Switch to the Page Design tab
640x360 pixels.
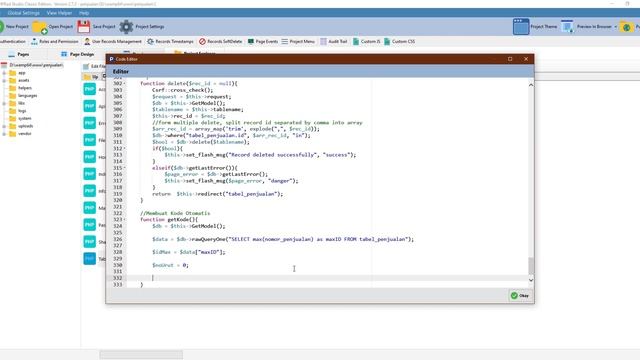78,54
